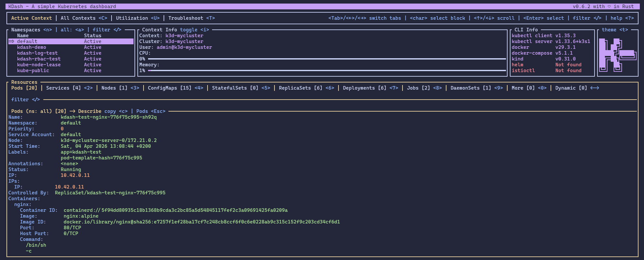Click the /bin/sh command line

pyautogui.click(x=36, y=245)
